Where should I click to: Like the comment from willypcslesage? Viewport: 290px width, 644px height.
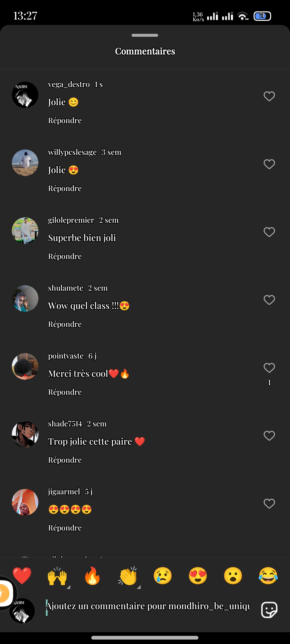tap(269, 164)
